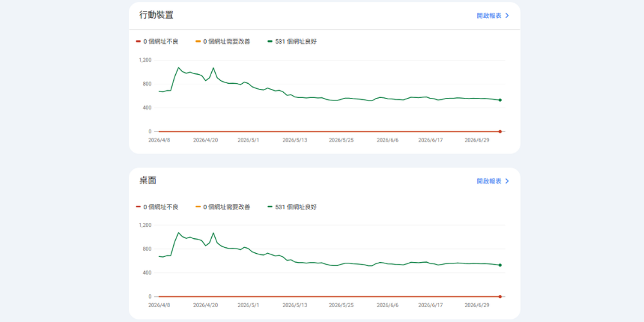
Task: Toggle orange 0 個網址需要改善 legend in 桌面
Action: (223, 207)
